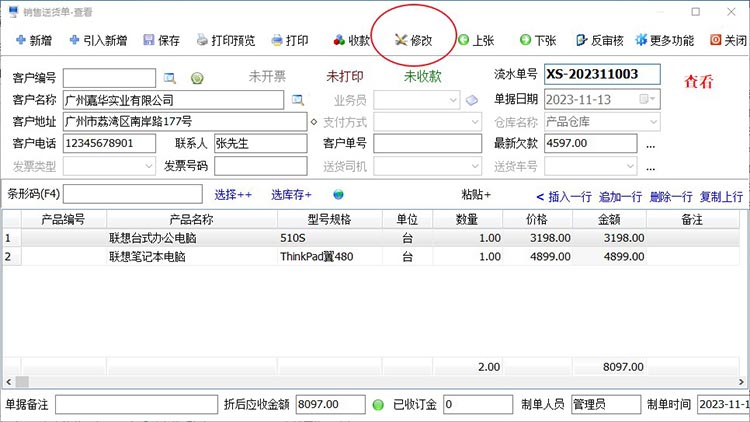Click the ellipsis beside 最新欠款
Screen dimensions: 750x422
pyautogui.click(x=651, y=145)
